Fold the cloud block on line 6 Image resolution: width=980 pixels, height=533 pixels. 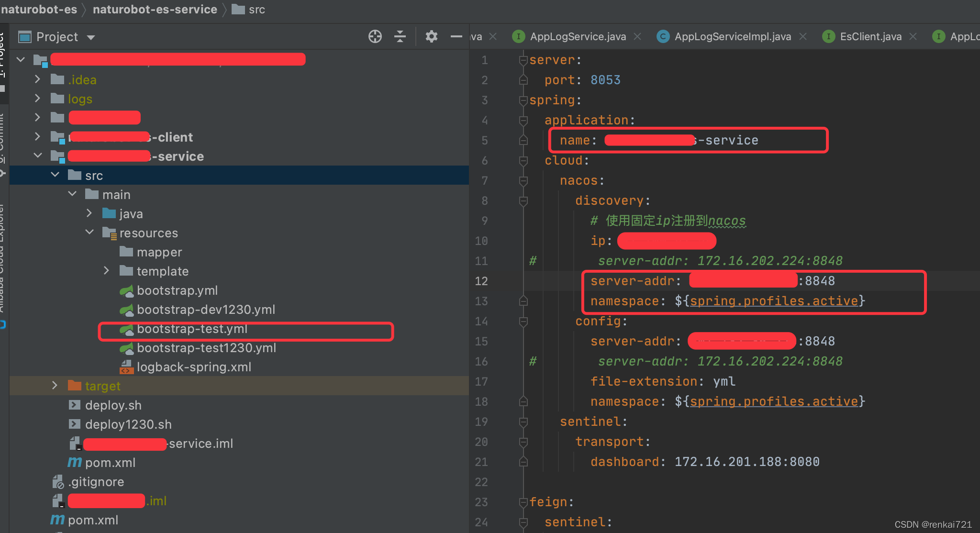pyautogui.click(x=523, y=161)
